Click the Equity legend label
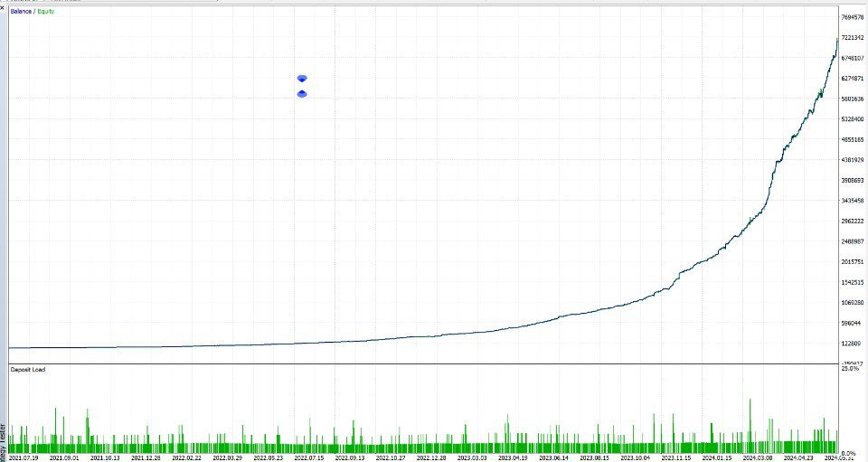 [46, 12]
